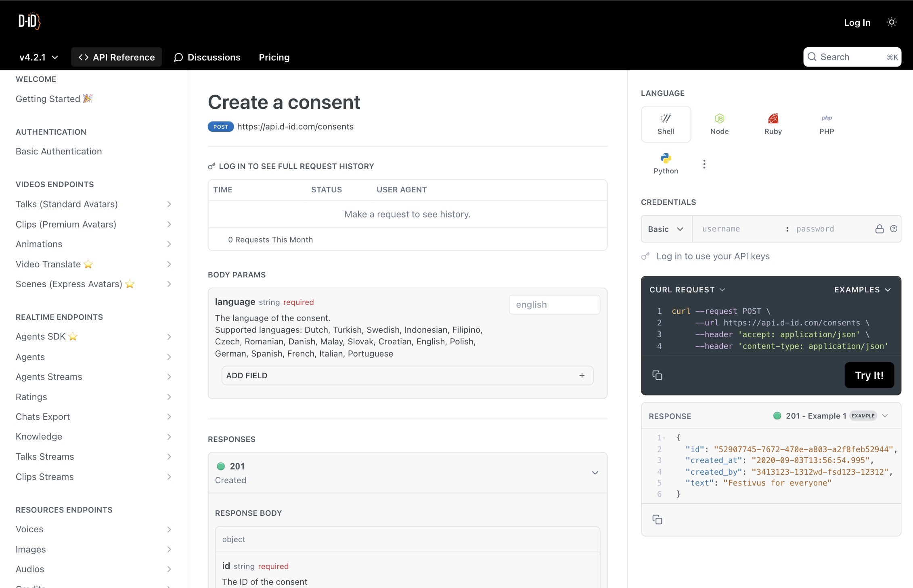The image size is (913, 588).
Task: Select the PHP language icon
Action: click(827, 124)
